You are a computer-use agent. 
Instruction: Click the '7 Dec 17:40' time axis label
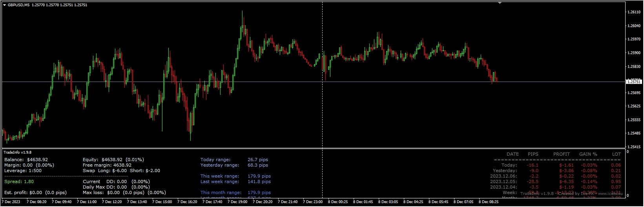click(x=213, y=202)
